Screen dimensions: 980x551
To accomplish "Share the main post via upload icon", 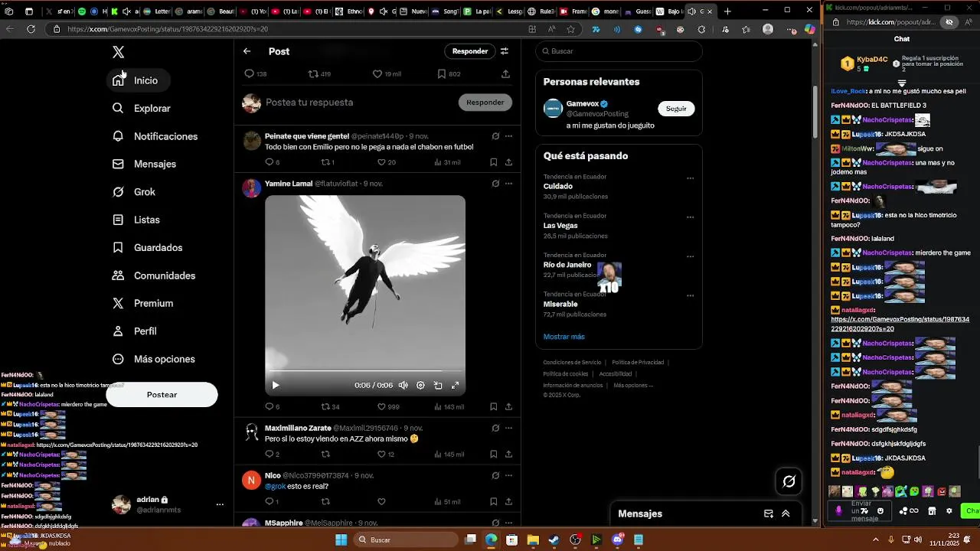I will pos(505,74).
